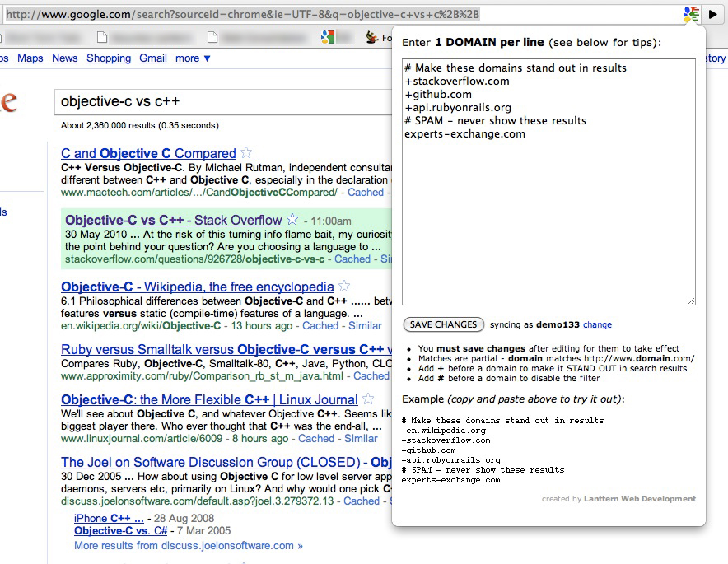The width and height of the screenshot is (728, 564).
Task: Switch to News search results
Action: [64, 58]
